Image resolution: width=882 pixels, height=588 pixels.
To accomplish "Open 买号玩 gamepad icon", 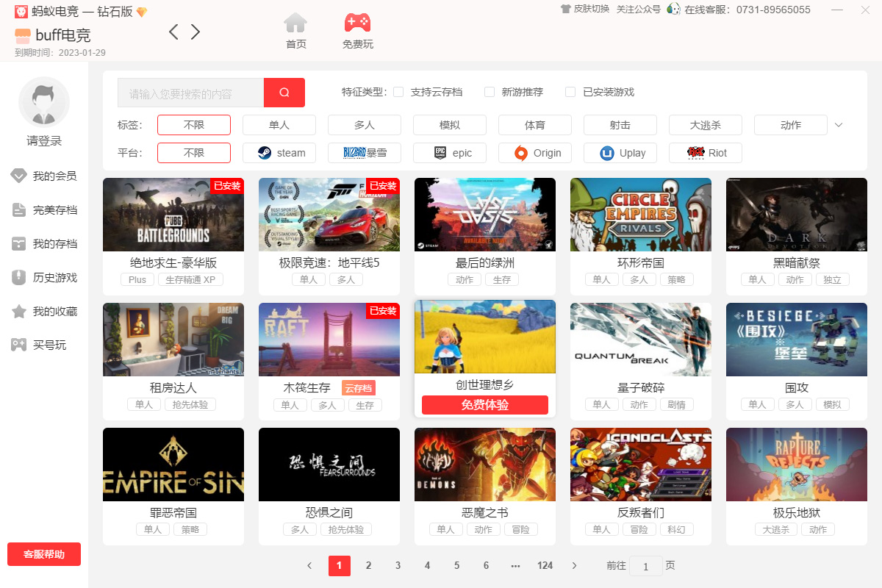I will pos(18,345).
